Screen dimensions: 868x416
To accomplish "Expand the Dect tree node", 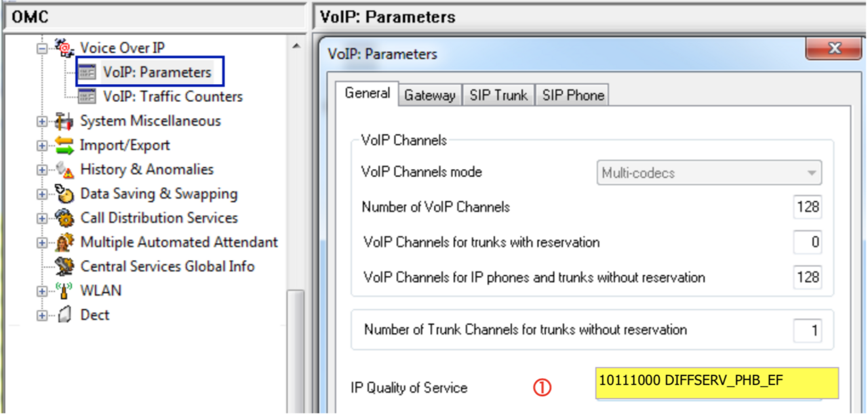I will (42, 316).
